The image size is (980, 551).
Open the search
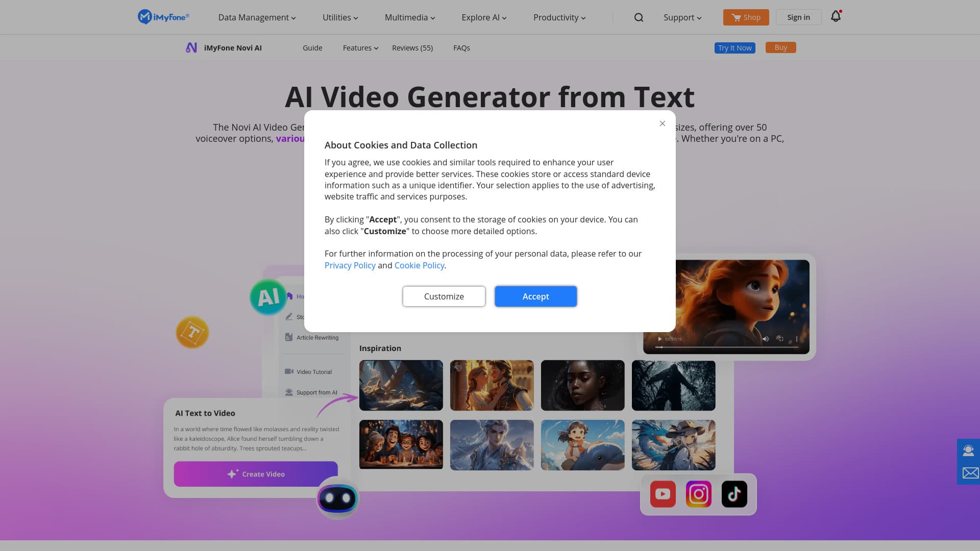[639, 17]
